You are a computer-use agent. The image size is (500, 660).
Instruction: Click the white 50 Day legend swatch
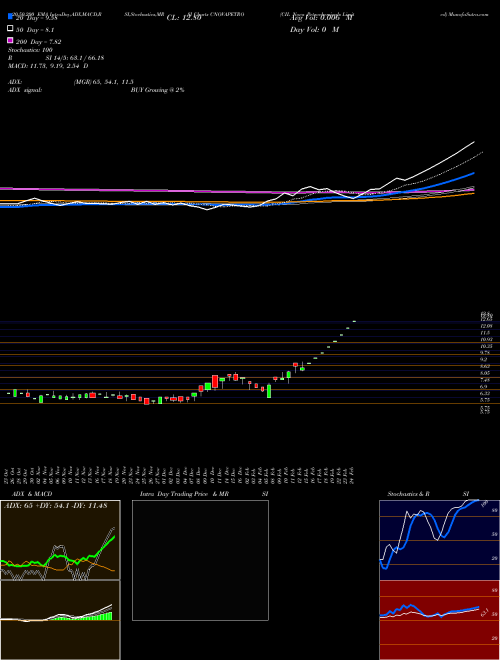coord(10,29)
